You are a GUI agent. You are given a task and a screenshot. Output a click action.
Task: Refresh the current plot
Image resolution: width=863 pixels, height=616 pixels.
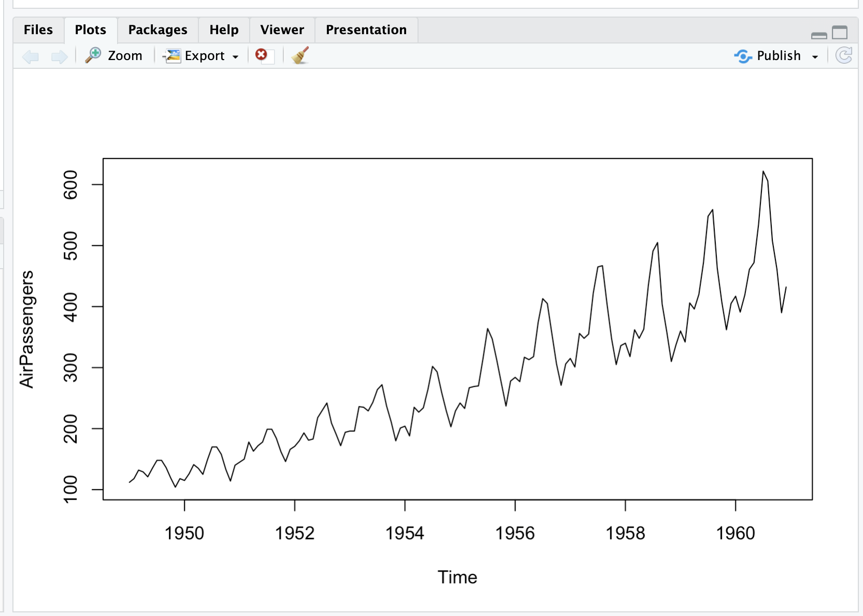[843, 55]
